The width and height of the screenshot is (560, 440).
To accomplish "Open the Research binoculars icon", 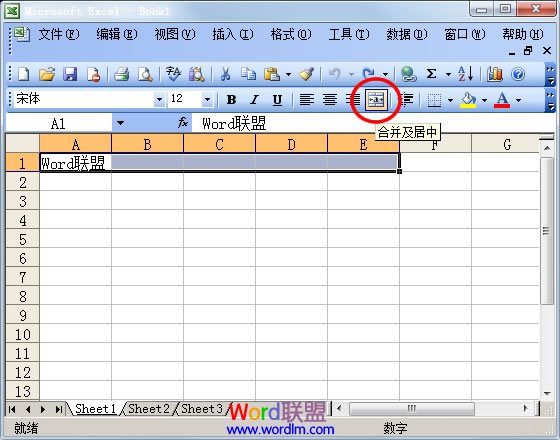I will coord(197,74).
